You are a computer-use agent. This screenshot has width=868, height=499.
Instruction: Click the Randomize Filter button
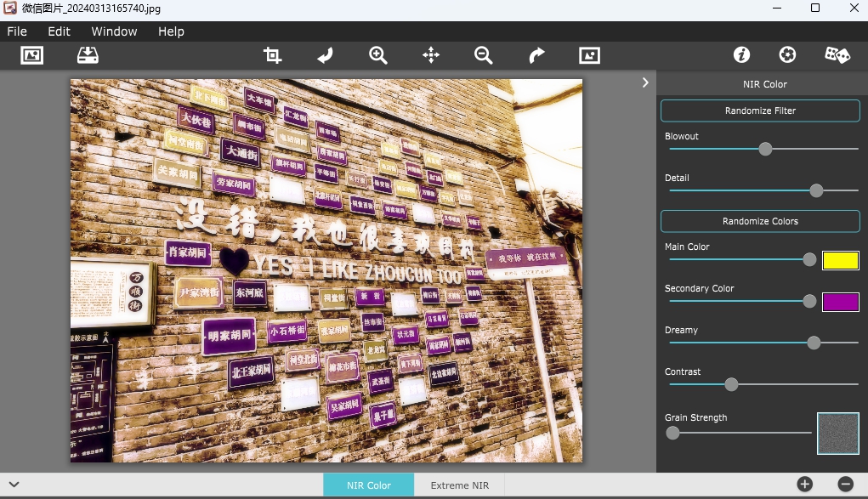coord(760,111)
